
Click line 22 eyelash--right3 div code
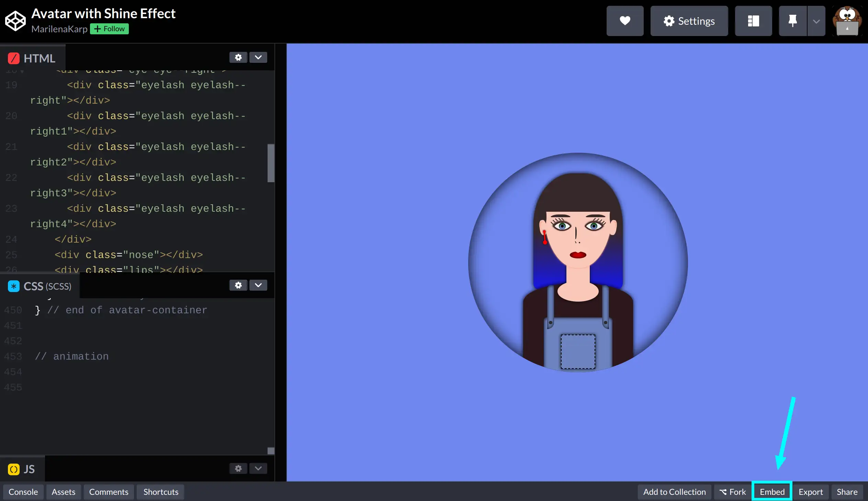click(138, 185)
